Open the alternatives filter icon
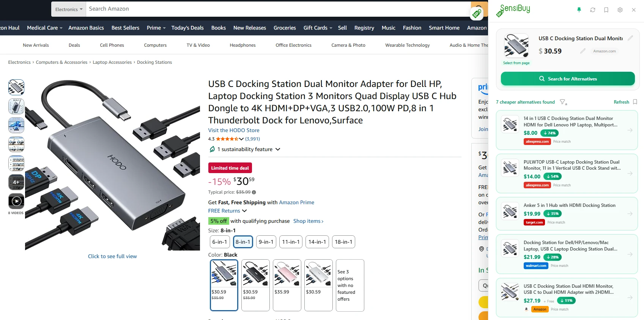 pos(563,102)
